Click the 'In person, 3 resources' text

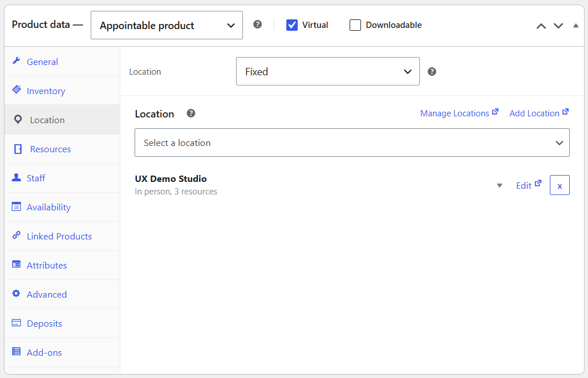coord(176,192)
